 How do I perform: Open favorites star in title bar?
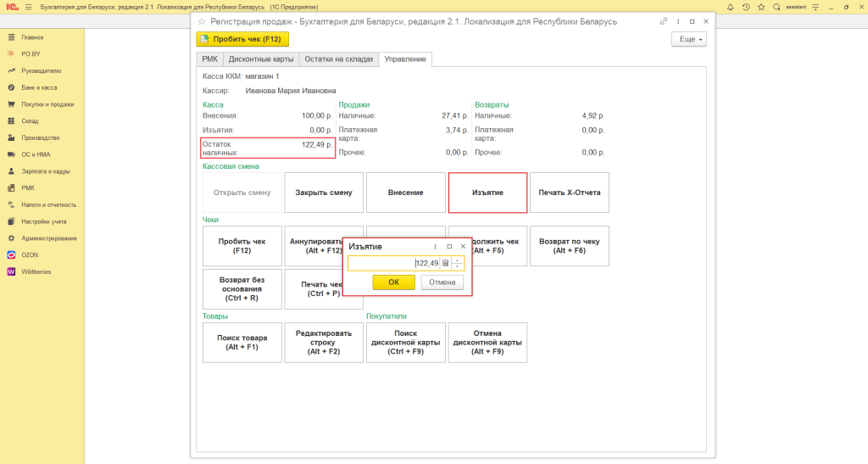(x=761, y=7)
